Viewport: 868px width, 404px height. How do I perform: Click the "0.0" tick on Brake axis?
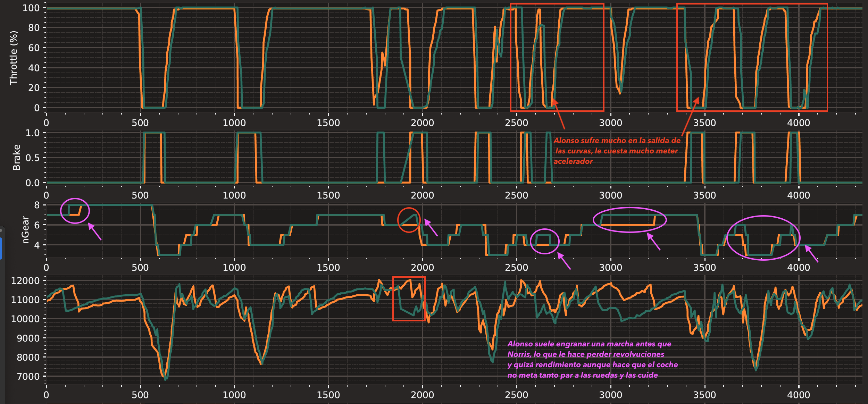[x=33, y=183]
